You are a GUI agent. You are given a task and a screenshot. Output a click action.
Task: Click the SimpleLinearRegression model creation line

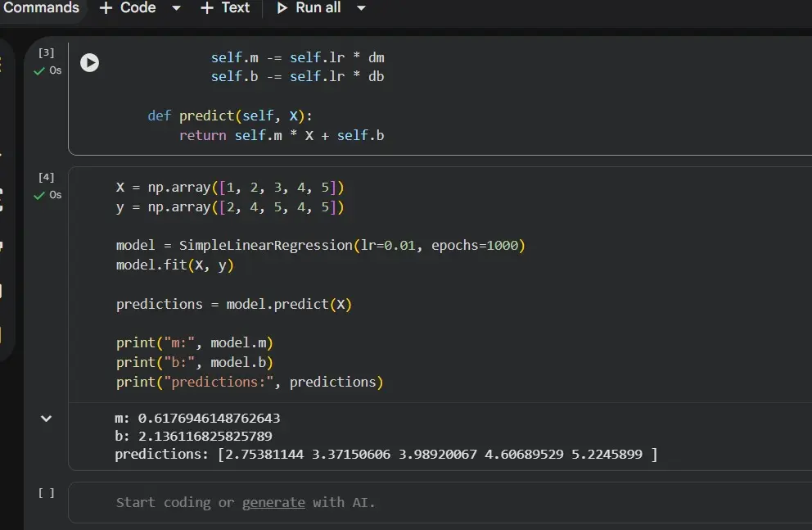321,246
